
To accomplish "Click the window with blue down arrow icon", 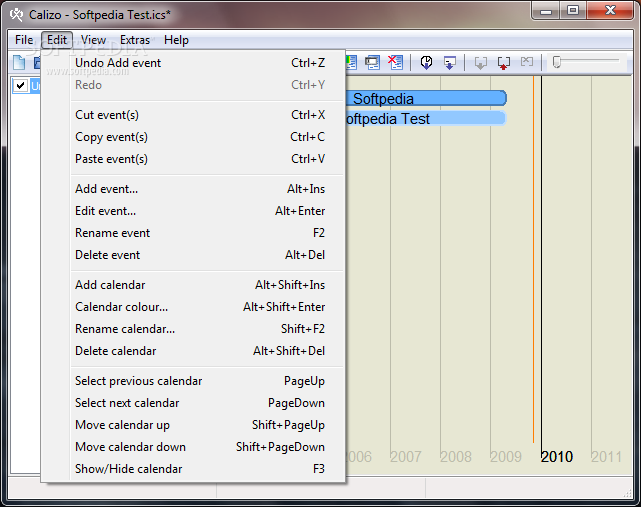I will pos(450,63).
